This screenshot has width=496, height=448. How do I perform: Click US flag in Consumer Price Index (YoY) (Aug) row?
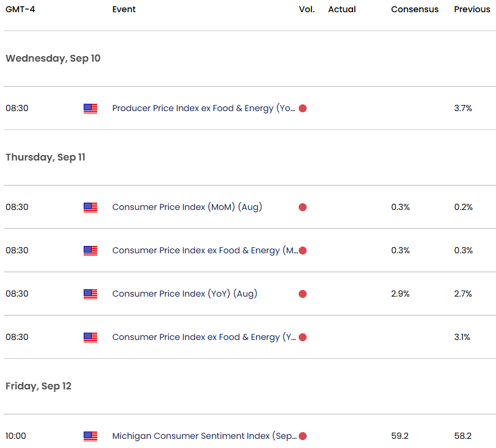(x=90, y=294)
